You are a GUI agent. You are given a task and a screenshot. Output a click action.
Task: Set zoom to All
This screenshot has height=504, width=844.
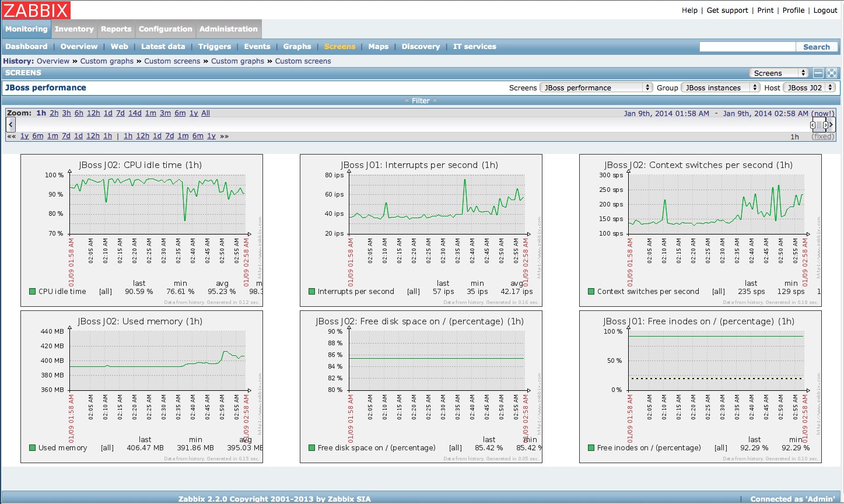[x=206, y=113]
